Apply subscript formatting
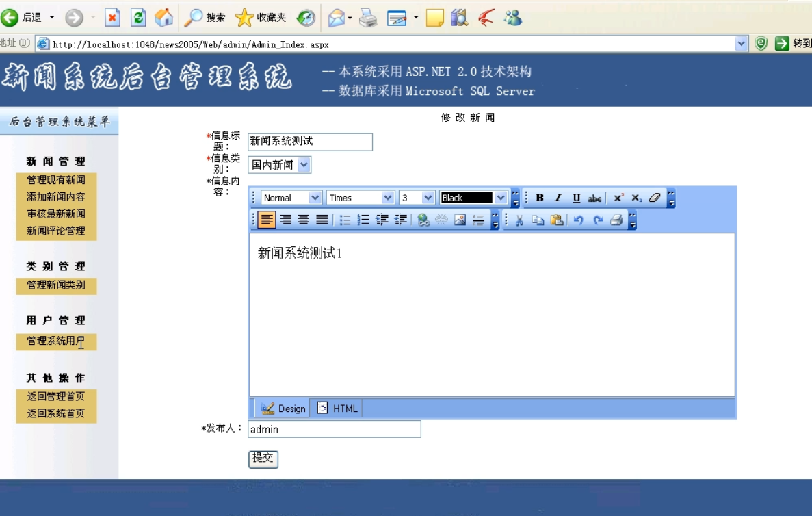This screenshot has height=516, width=812. tap(636, 198)
